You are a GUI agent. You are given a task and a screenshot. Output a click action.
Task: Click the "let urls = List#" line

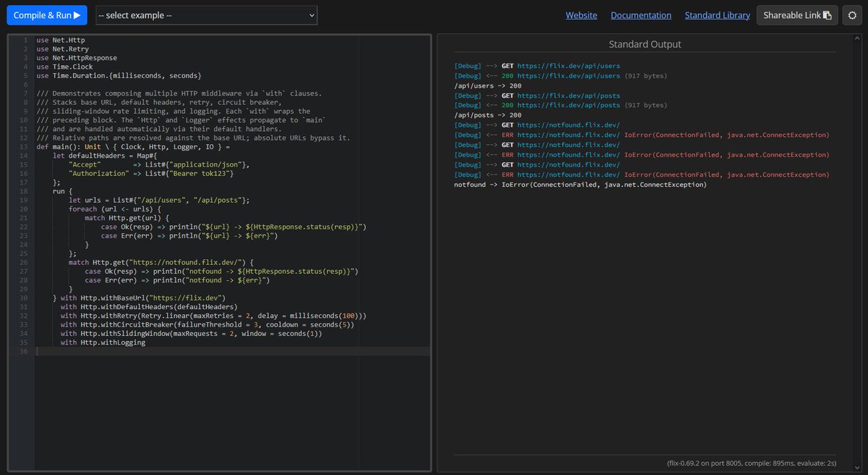tap(159, 201)
